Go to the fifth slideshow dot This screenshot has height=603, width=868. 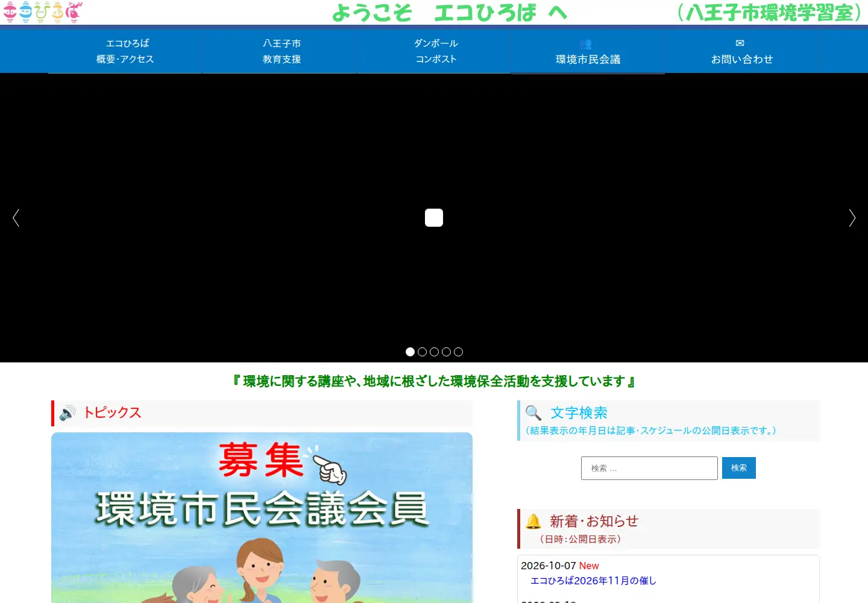pos(458,352)
